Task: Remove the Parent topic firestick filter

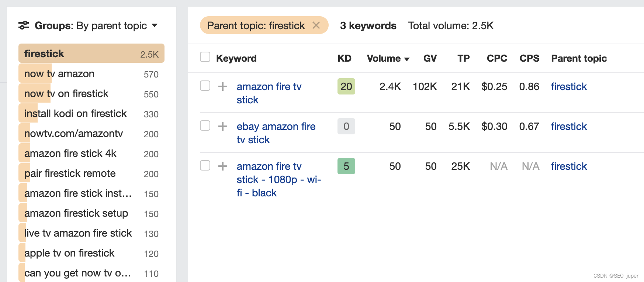Action: 316,25
